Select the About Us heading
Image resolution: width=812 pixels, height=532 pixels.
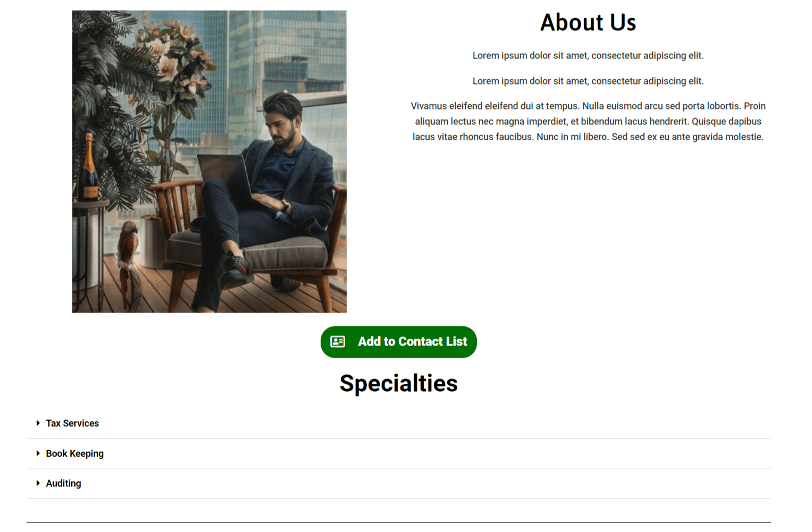click(588, 22)
